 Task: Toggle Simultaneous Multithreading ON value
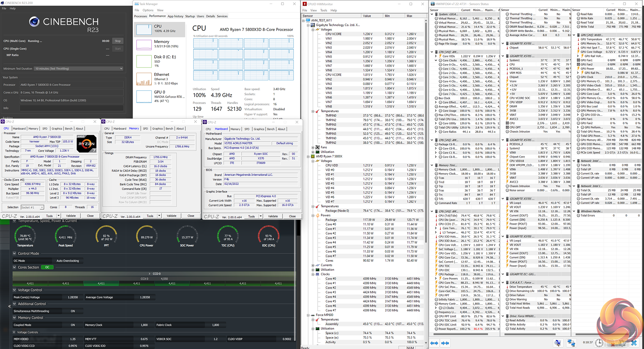(73, 311)
